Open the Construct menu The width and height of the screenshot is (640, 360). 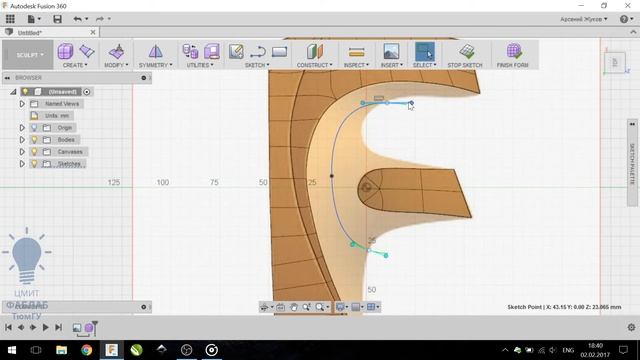[315, 65]
